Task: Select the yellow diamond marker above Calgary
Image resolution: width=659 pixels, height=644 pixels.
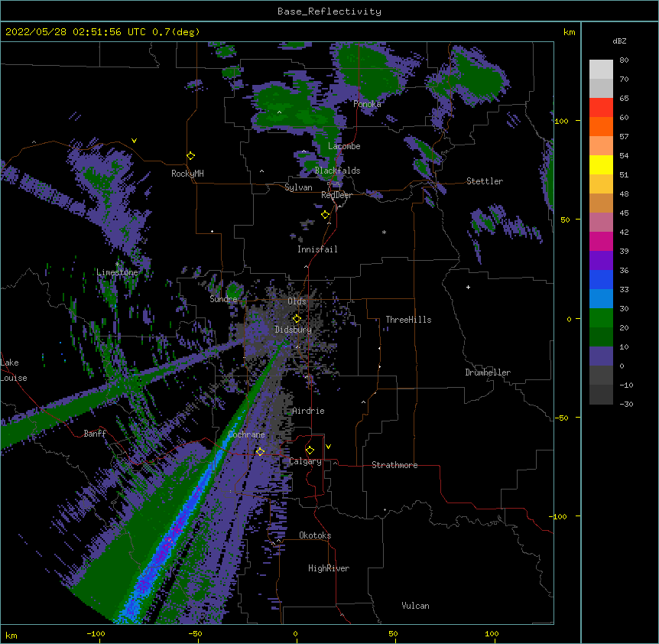Action: (x=310, y=450)
